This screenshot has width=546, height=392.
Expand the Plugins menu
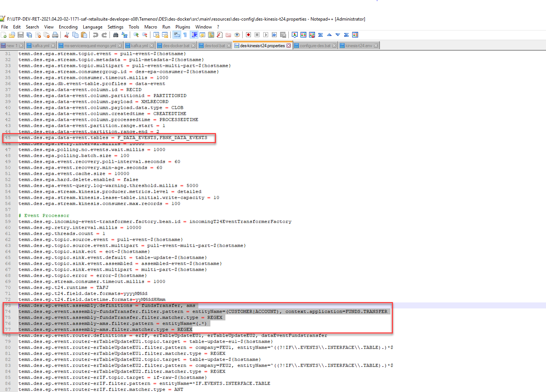183,27
